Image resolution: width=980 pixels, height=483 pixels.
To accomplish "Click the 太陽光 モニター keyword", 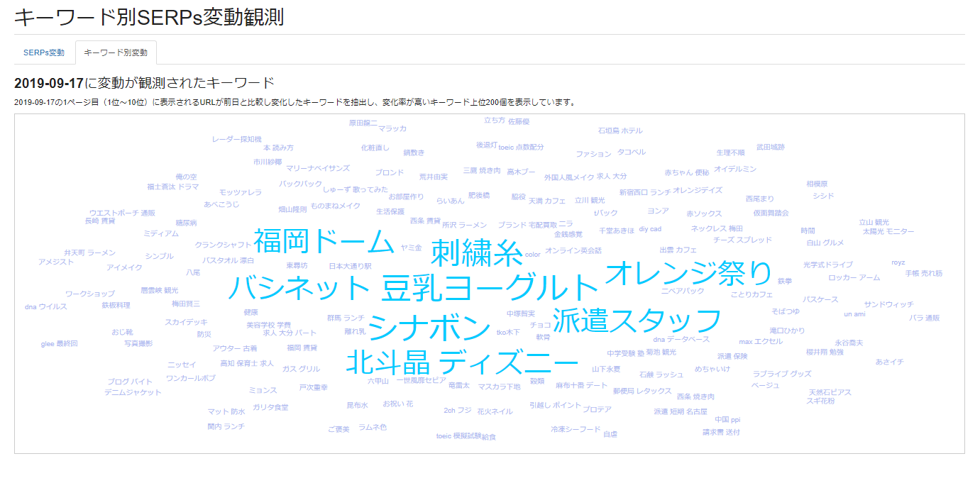I will (x=888, y=231).
